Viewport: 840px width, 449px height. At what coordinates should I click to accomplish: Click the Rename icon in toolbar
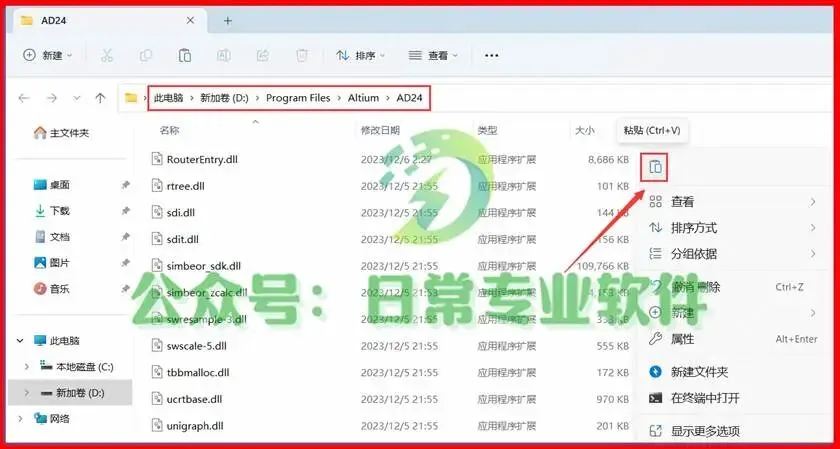(223, 55)
